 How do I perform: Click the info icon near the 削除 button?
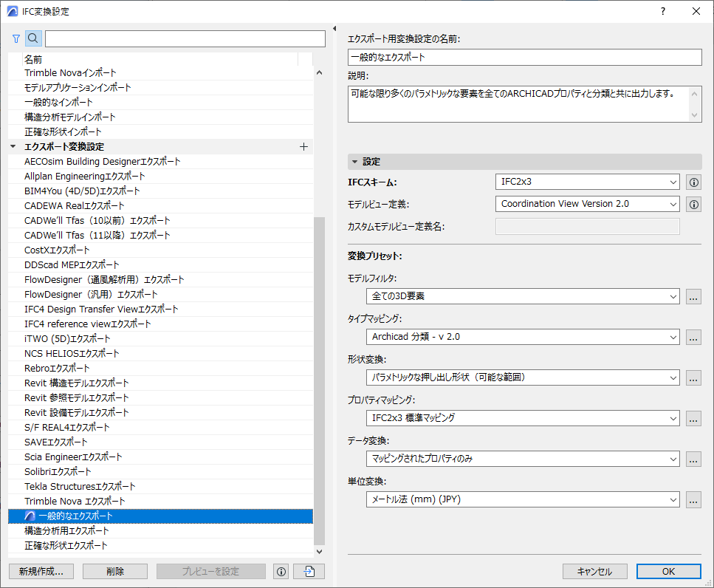pyautogui.click(x=281, y=571)
